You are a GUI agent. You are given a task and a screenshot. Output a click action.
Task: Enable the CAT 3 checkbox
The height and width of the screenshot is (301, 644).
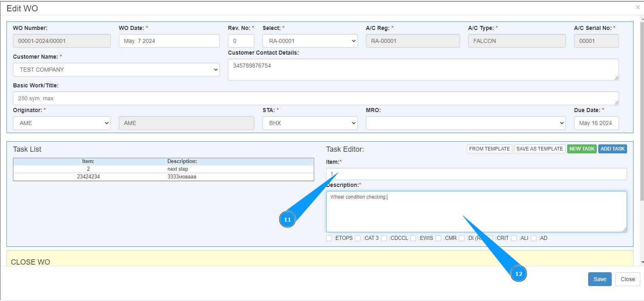coord(358,238)
